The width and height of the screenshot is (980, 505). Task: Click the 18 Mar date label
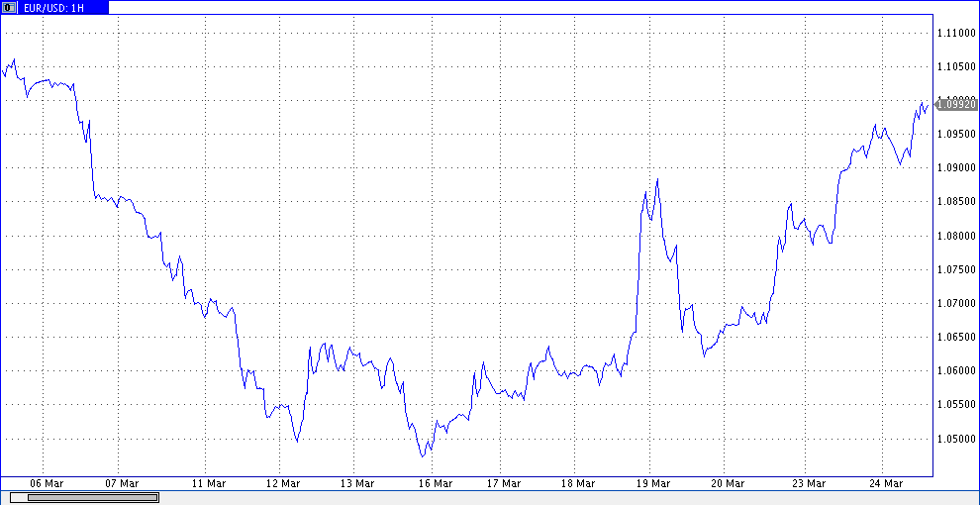(577, 484)
